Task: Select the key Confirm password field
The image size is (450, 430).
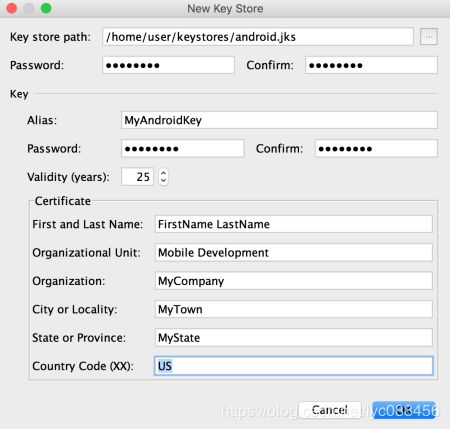Action: (376, 148)
